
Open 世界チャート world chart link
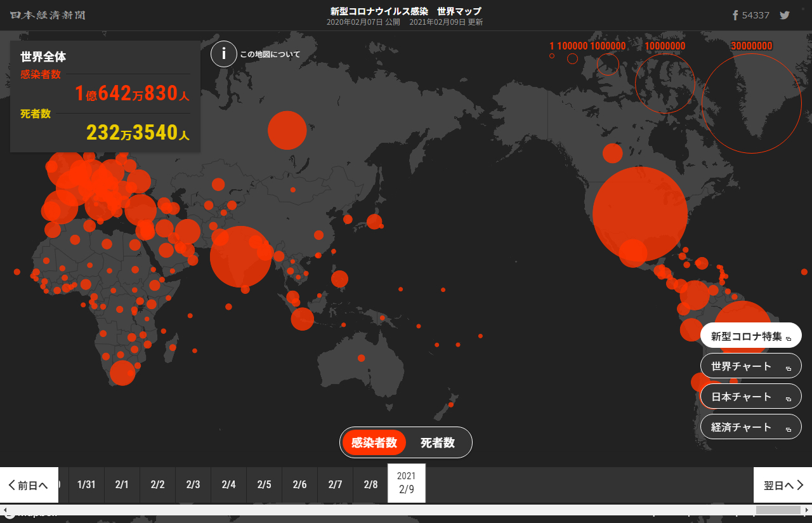click(750, 366)
